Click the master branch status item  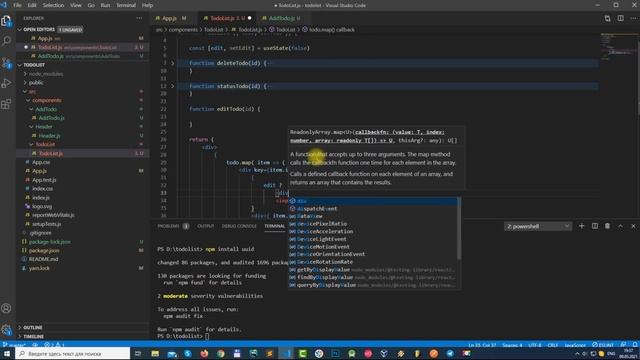(15, 345)
